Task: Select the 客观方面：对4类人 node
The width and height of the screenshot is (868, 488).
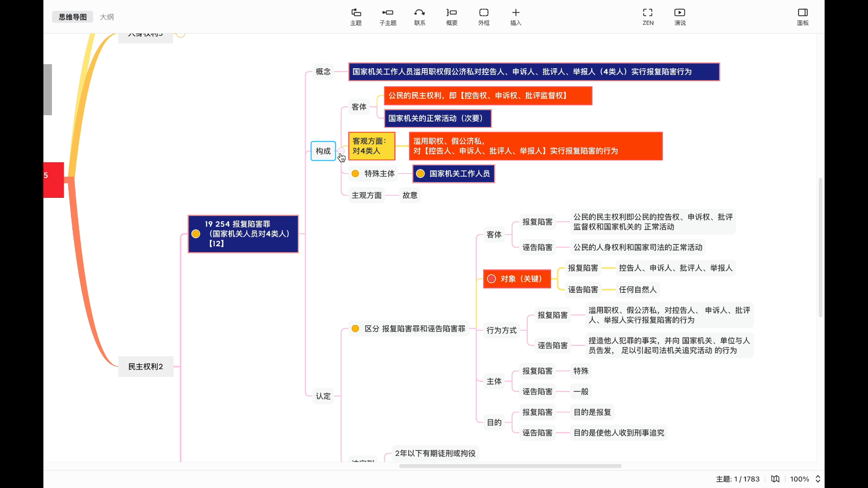Action: coord(372,146)
